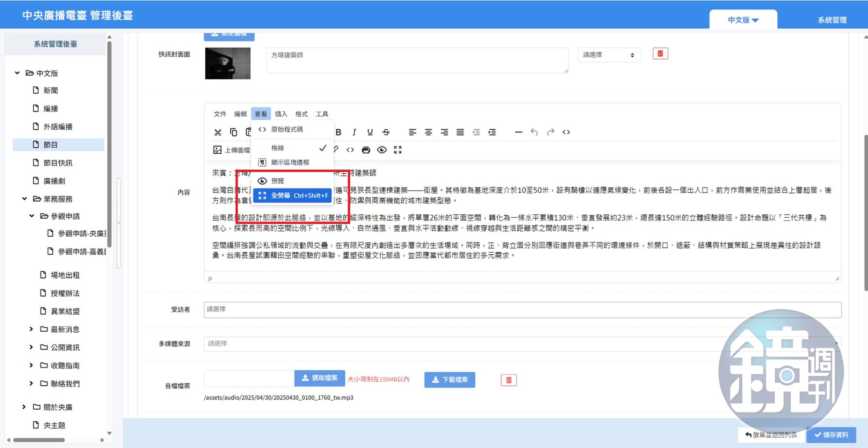Click 放棄並返回列表 button
This screenshot has width=868, height=448.
tap(771, 435)
